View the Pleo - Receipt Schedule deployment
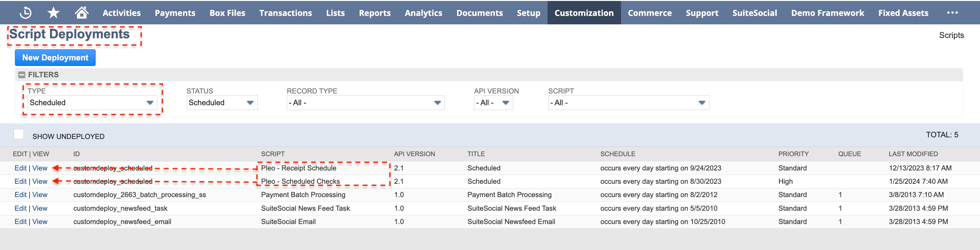This screenshot has width=980, height=250. (x=40, y=168)
